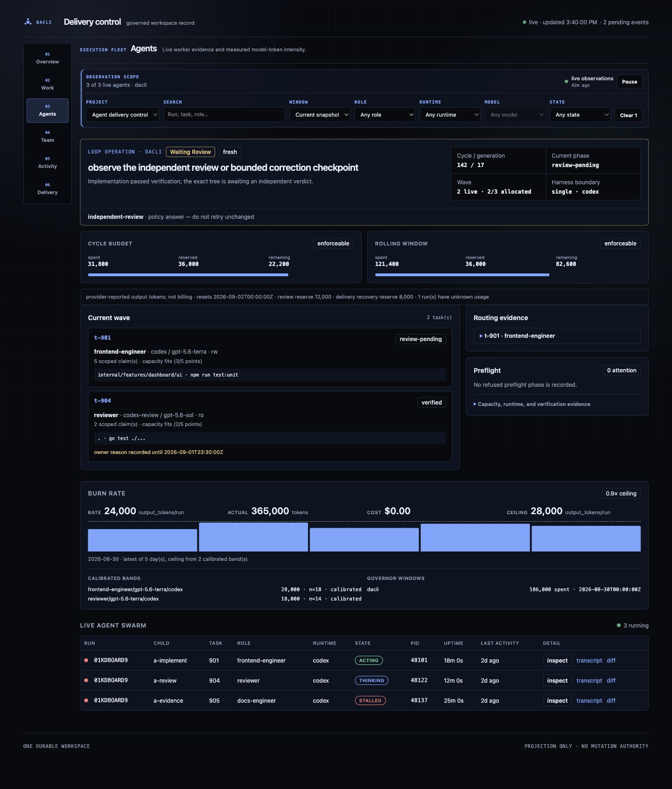Clear the one active filter
Screen dimensions: 672x789
tap(629, 115)
